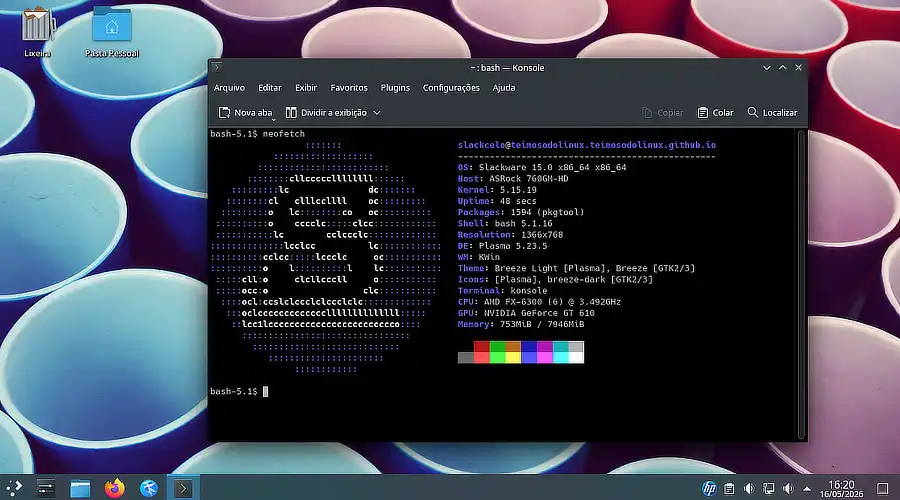Click the show desktop icon
The width and height of the screenshot is (900, 500).
pos(883,489)
